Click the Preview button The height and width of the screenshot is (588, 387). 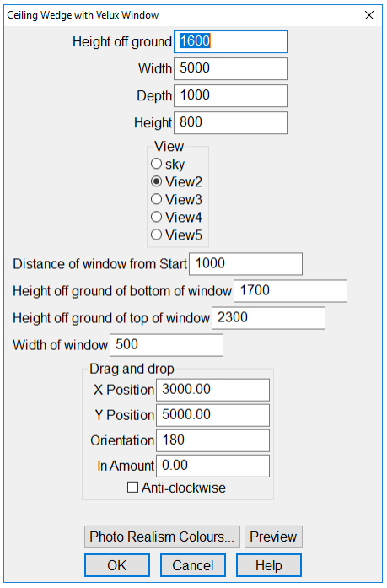(x=273, y=537)
